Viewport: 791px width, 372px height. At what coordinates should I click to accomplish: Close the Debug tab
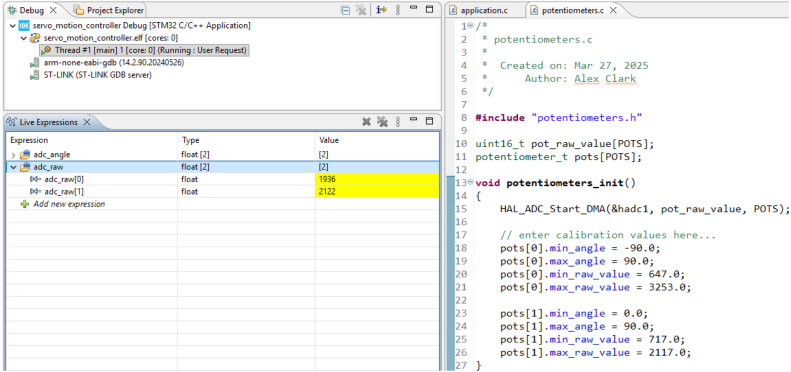click(53, 10)
